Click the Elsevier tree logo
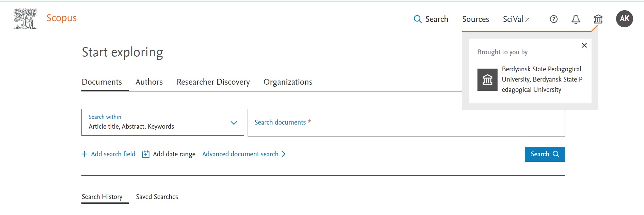 25,19
